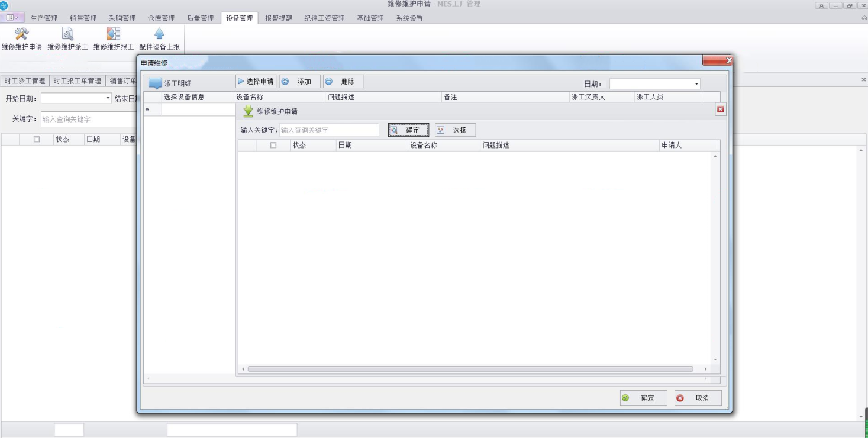Close the 申请维修 dialog window

tap(718, 60)
